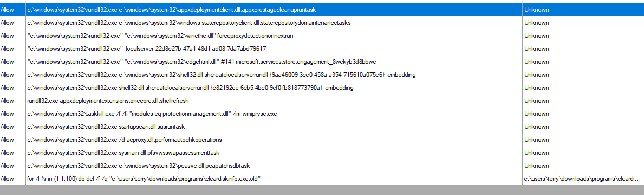Click Allow beside startupscan.dll,susruntask
Image resolution: width=644 pixels, height=195 pixels.
(8, 127)
